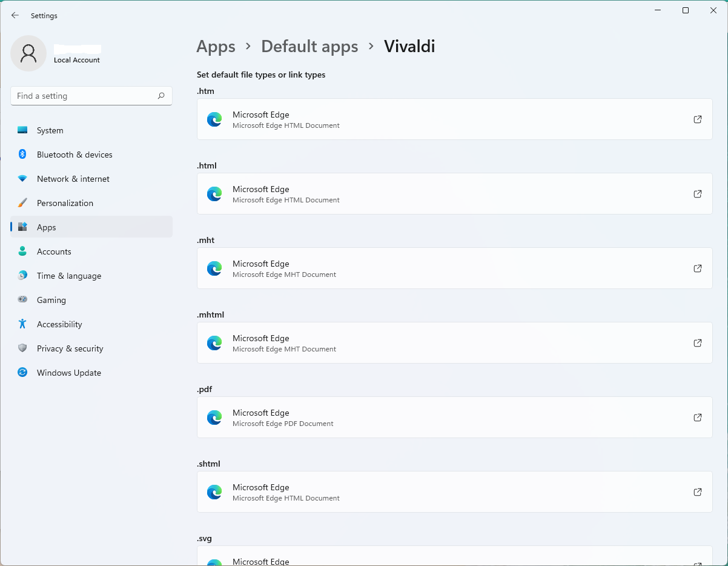Image resolution: width=728 pixels, height=566 pixels.
Task: Change the .mhtml default app
Action: tap(455, 343)
